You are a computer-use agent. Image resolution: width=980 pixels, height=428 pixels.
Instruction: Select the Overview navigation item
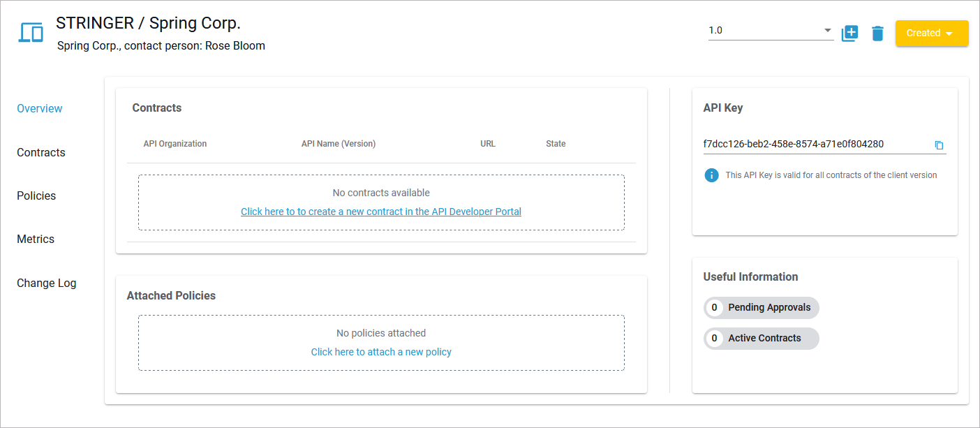coord(40,108)
